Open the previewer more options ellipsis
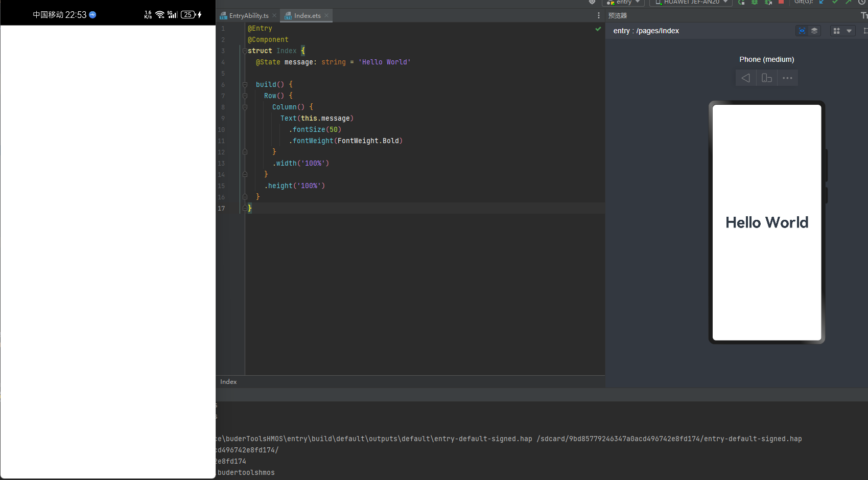Screen dimensions: 868x480 (x=787, y=78)
